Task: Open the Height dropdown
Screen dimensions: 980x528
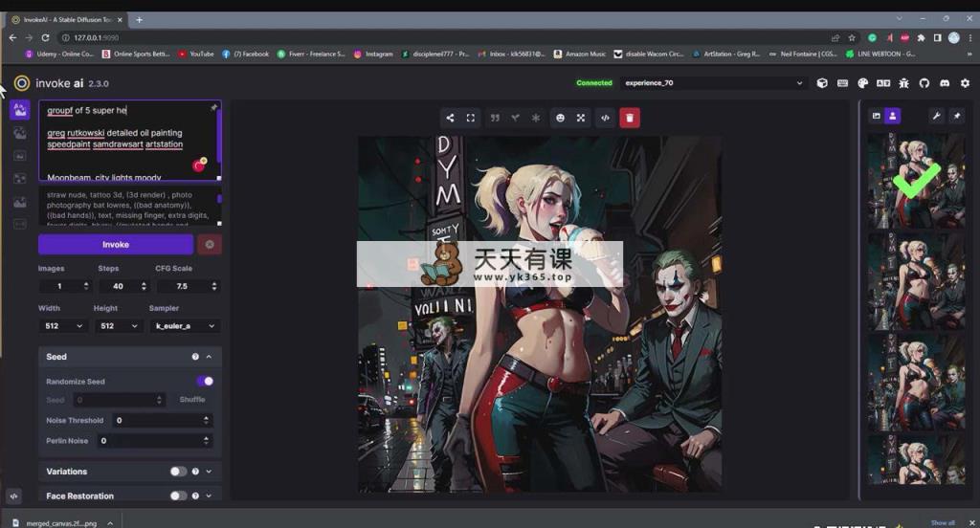Action: click(119, 326)
